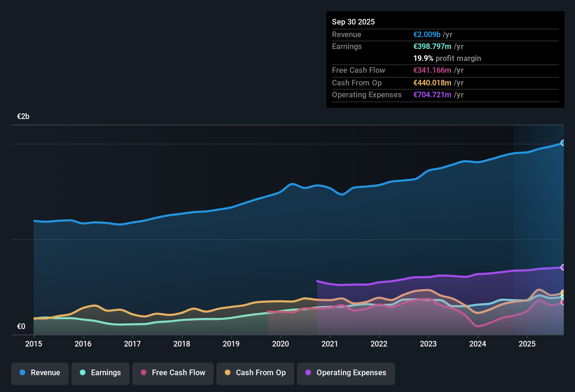Click the orange Cash From Op dot

tap(228, 373)
